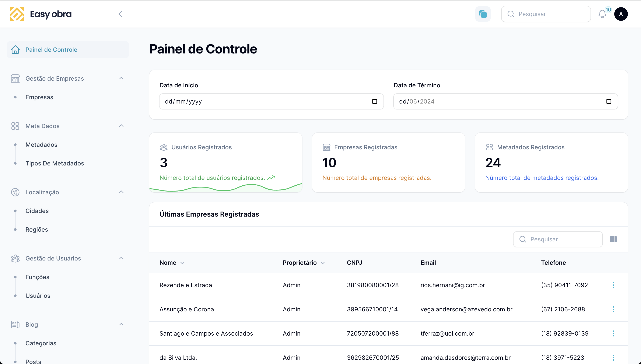The width and height of the screenshot is (641, 364).
Task: Click the globe icon beside Localização
Action: click(x=15, y=192)
